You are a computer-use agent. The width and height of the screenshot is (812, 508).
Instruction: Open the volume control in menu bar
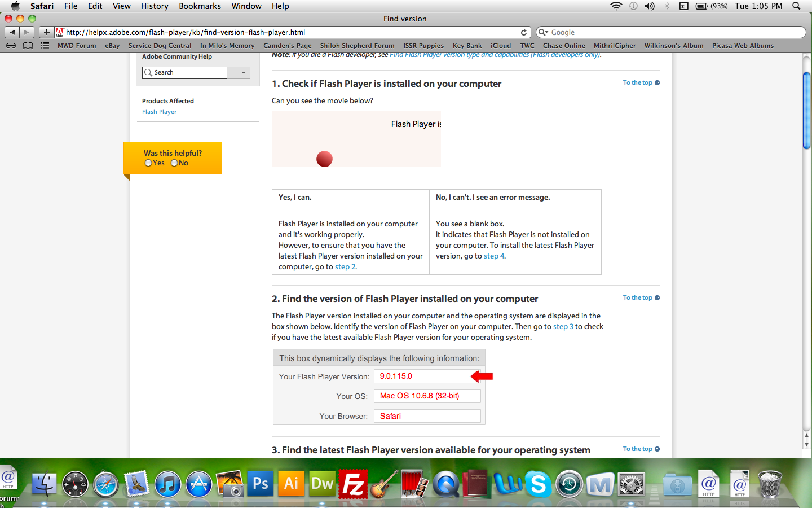(x=650, y=6)
